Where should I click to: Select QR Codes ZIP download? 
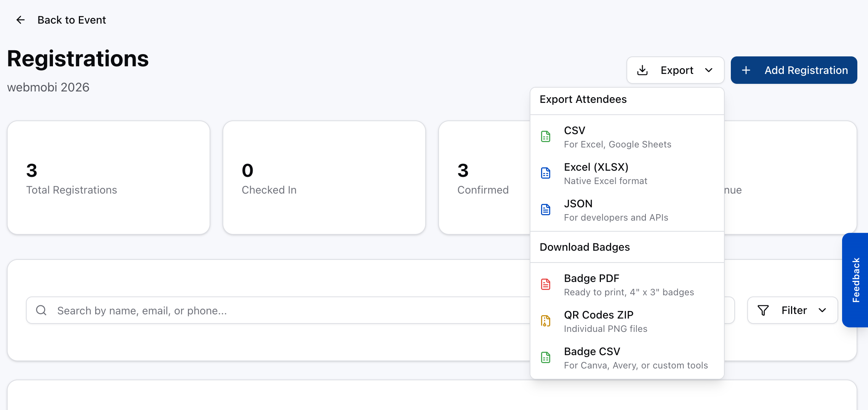pos(627,321)
